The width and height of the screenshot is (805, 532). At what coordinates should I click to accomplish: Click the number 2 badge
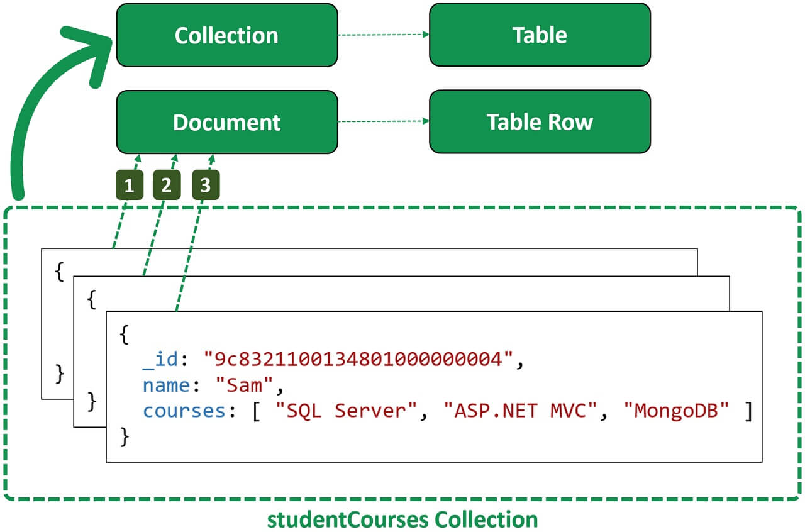167,186
